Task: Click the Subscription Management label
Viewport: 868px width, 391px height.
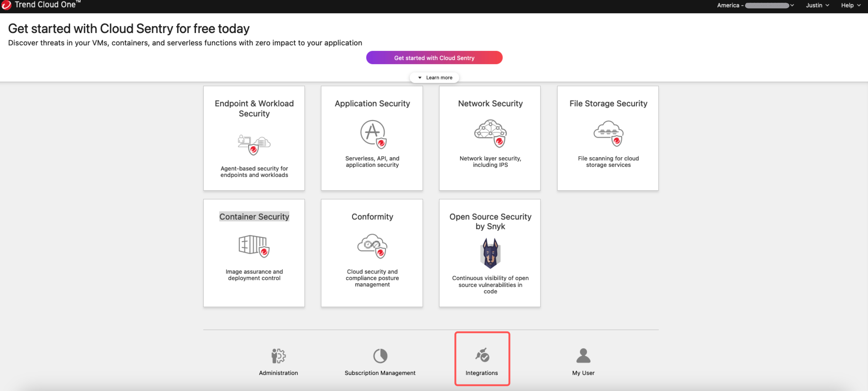Action: pos(380,373)
